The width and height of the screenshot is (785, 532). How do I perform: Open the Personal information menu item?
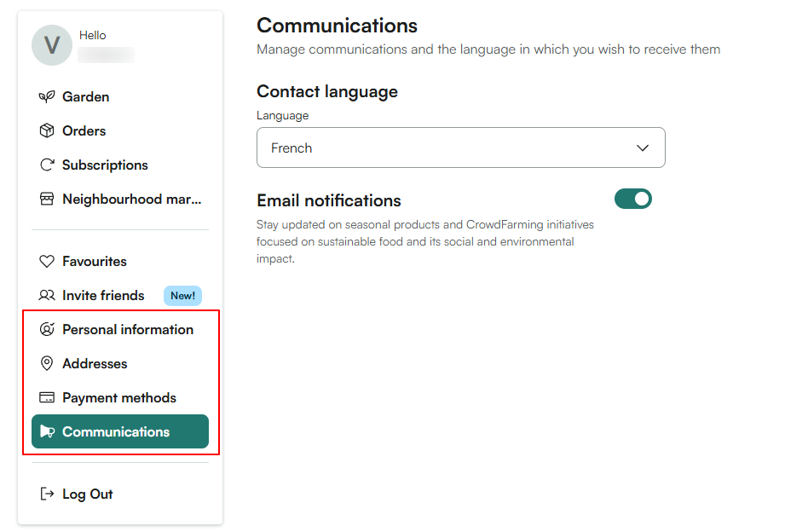(x=128, y=330)
